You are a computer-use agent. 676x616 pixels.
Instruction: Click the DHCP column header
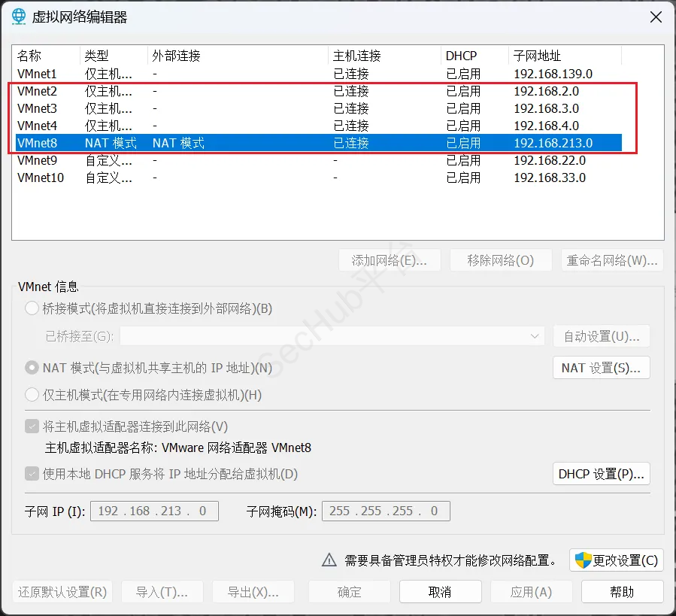coord(474,56)
